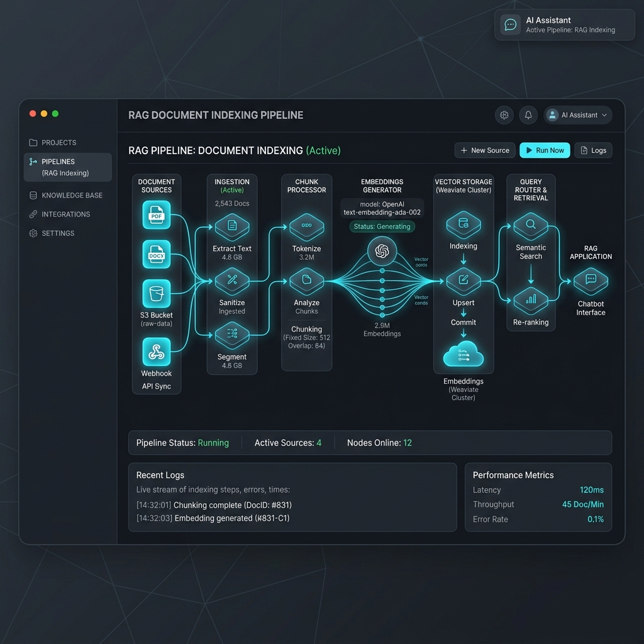
Task: Select Pipelines (RAG Indexing) sidebar item
Action: pyautogui.click(x=67, y=167)
